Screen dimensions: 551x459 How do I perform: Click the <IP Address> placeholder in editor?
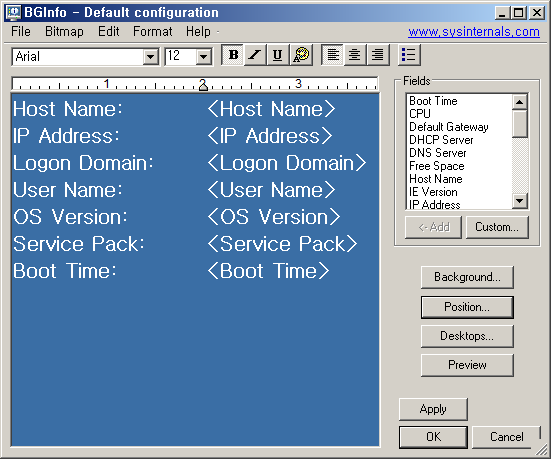270,136
